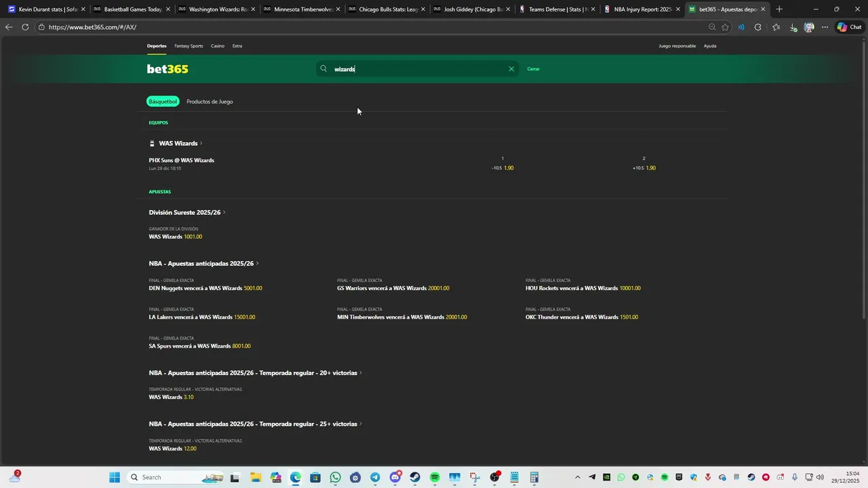Bet PHX Suns -10.5 at 1.90
Viewport: 868px width, 488px height.
502,168
